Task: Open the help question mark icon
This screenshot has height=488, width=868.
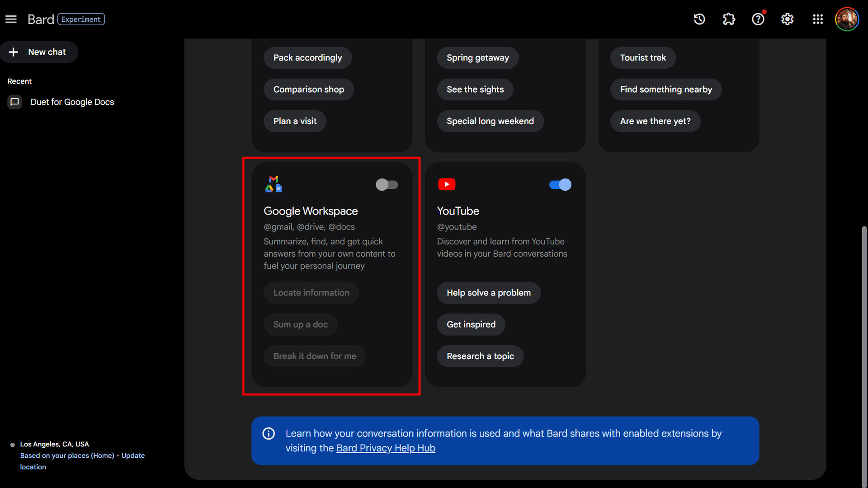Action: tap(758, 19)
